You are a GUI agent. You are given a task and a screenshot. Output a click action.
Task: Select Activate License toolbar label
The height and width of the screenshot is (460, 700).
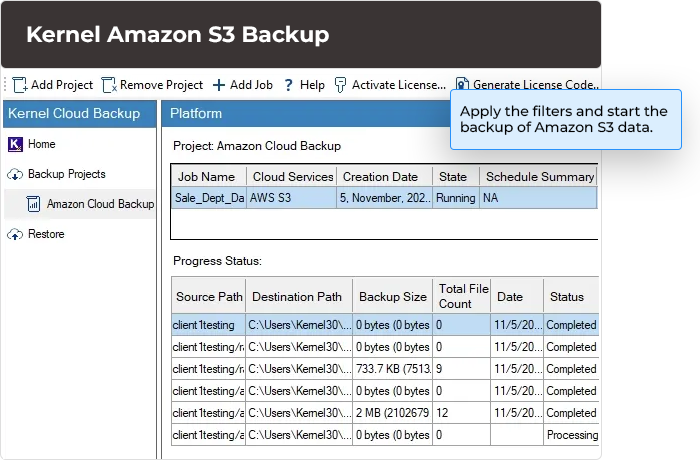click(x=399, y=85)
